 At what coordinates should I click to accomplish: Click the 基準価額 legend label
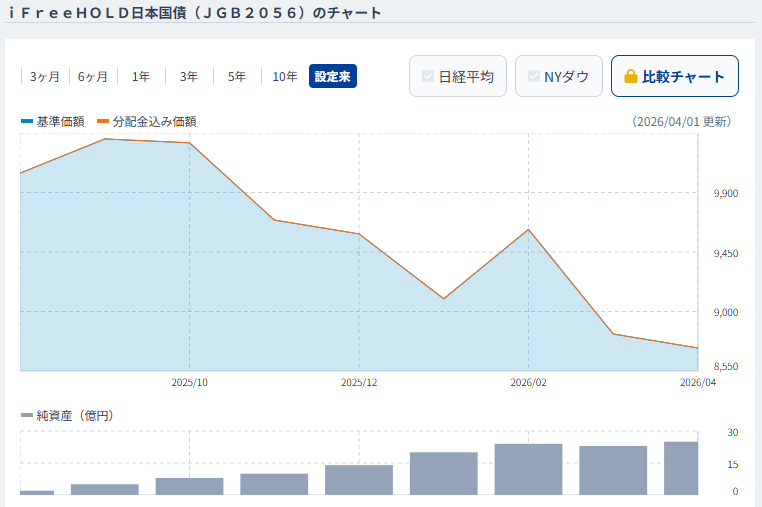60,122
